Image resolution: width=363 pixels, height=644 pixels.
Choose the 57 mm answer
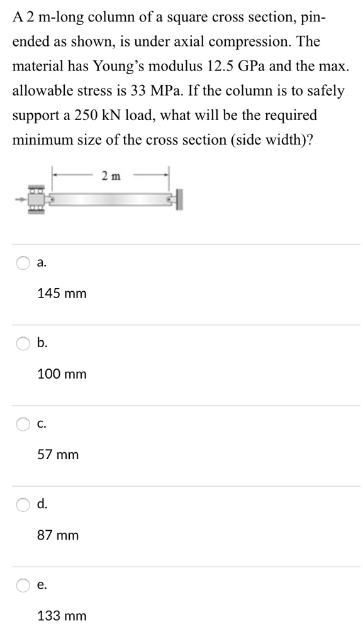pos(59,454)
